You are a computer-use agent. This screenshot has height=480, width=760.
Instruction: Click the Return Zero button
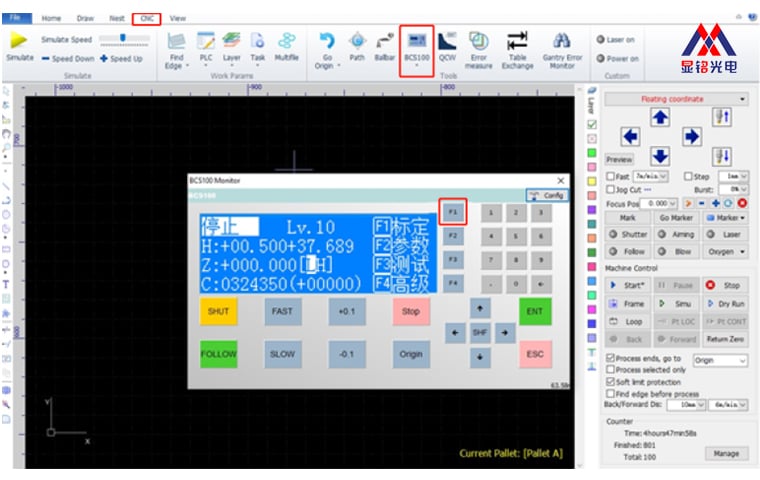(725, 339)
